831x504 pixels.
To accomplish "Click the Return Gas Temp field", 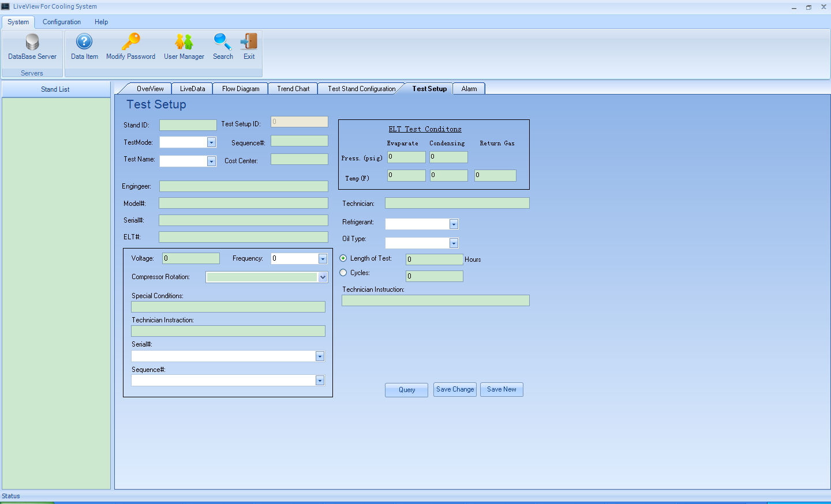I will [495, 175].
